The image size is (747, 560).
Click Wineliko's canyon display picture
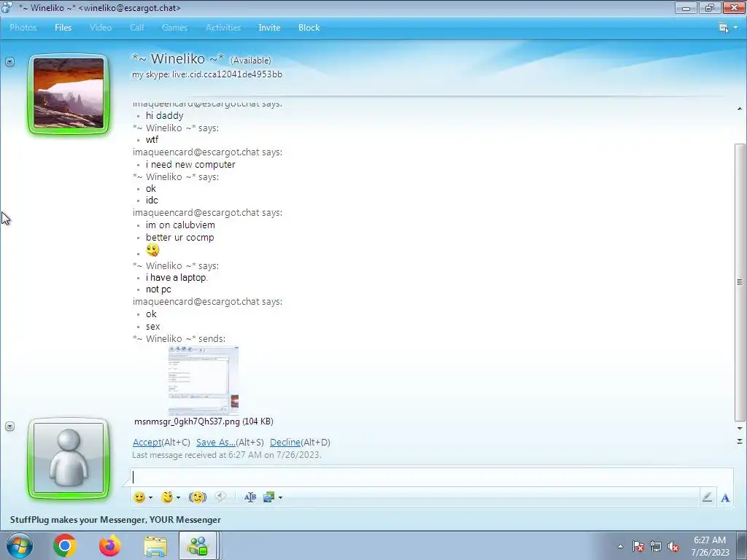(69, 93)
